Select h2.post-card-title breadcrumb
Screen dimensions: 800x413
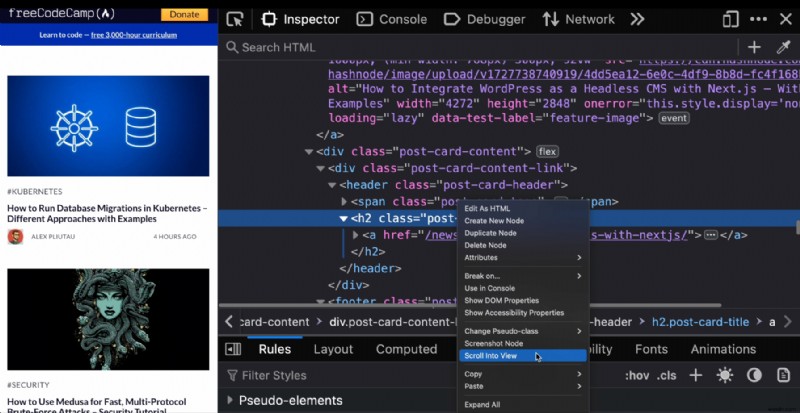701,322
